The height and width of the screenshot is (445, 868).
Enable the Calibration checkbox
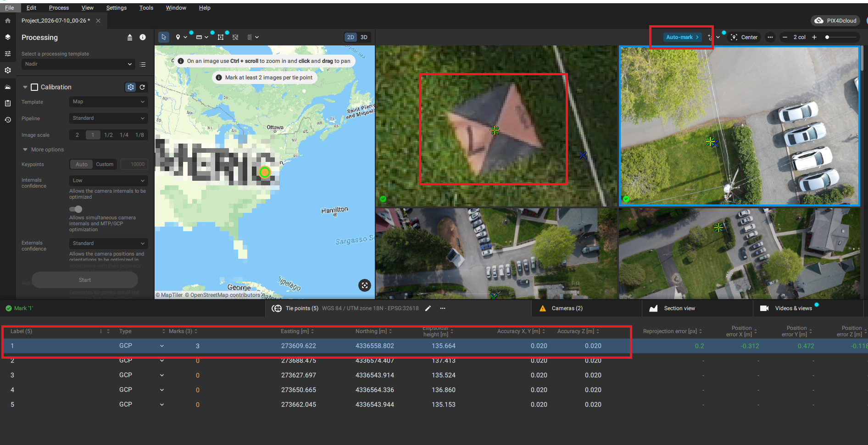click(x=34, y=87)
